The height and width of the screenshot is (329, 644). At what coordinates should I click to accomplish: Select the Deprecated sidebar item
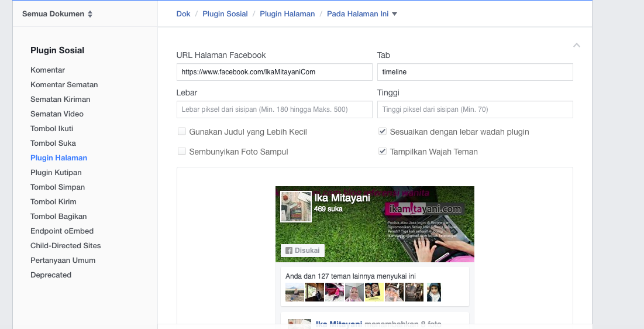(x=51, y=275)
